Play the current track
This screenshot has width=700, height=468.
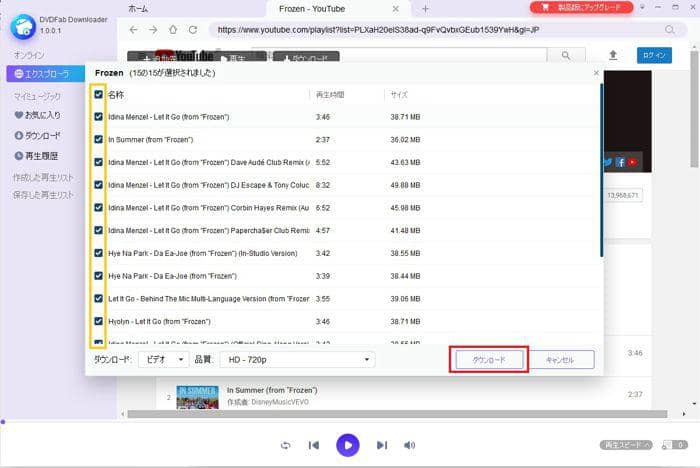click(x=348, y=445)
